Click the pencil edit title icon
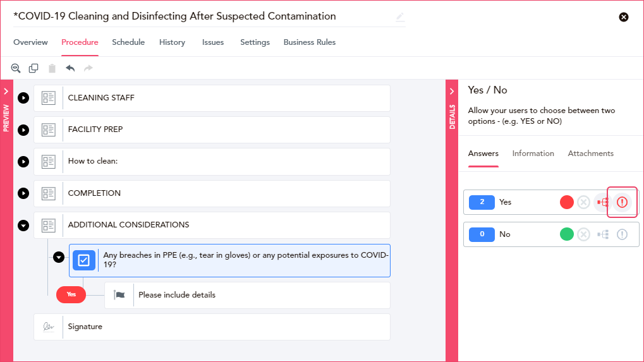The width and height of the screenshot is (644, 362). [400, 17]
